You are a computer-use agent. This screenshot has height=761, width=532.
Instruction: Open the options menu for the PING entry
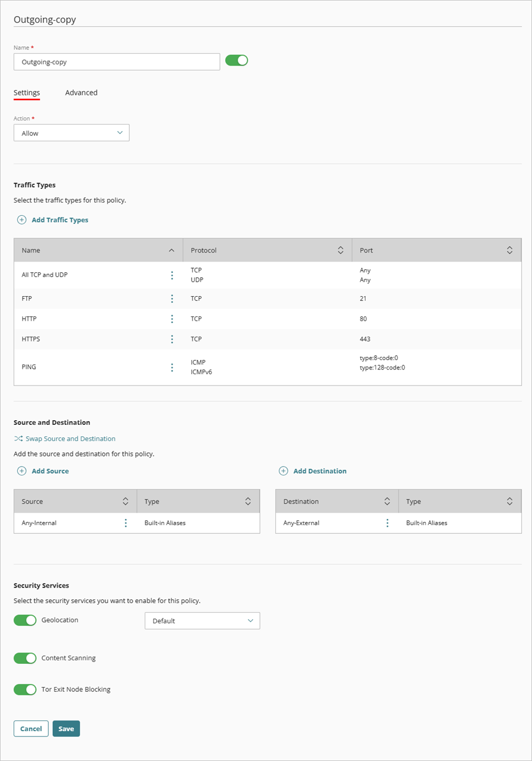[172, 366]
